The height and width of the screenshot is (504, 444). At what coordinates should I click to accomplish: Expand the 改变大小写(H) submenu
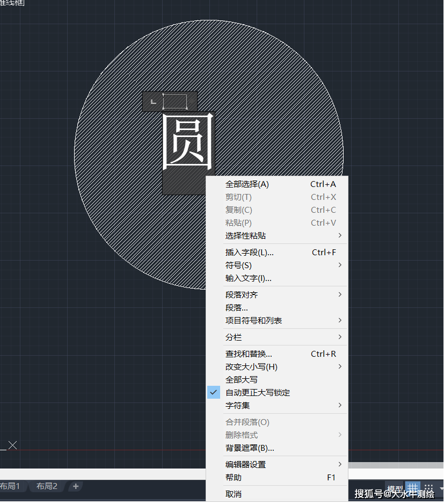point(250,366)
